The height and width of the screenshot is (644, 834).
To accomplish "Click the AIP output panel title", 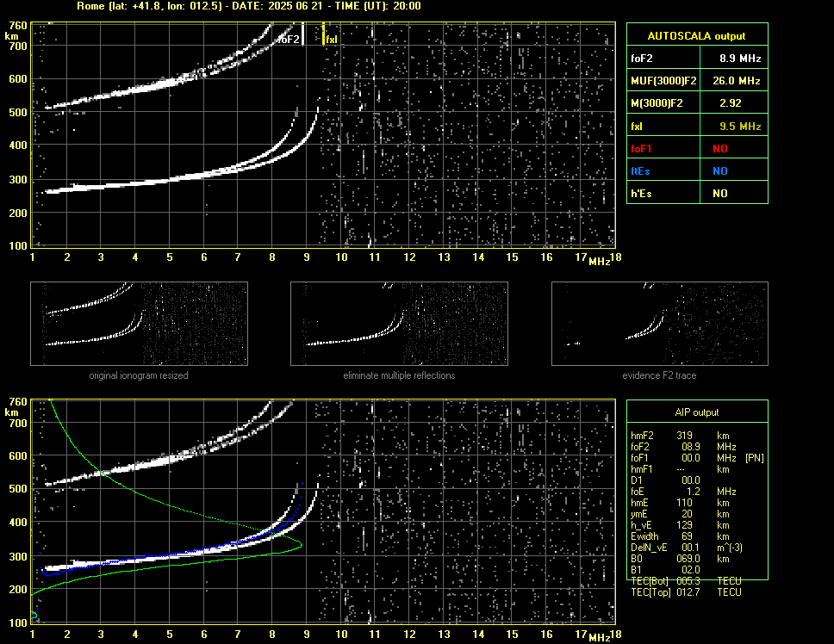I will [697, 412].
